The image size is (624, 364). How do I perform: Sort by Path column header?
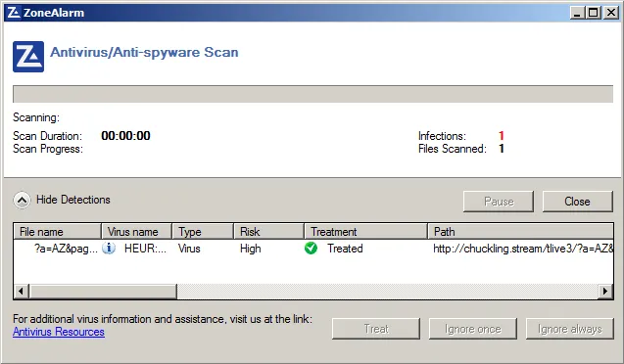[x=520, y=231]
